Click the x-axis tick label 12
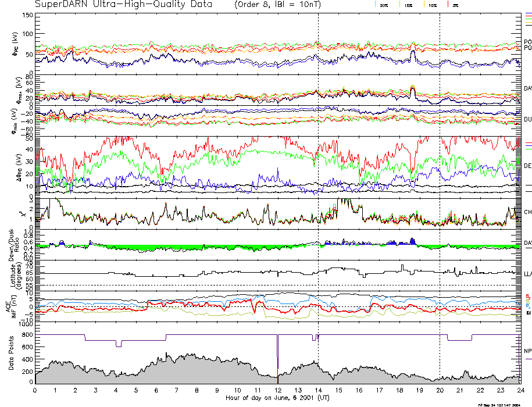The image size is (532, 407). click(278, 391)
